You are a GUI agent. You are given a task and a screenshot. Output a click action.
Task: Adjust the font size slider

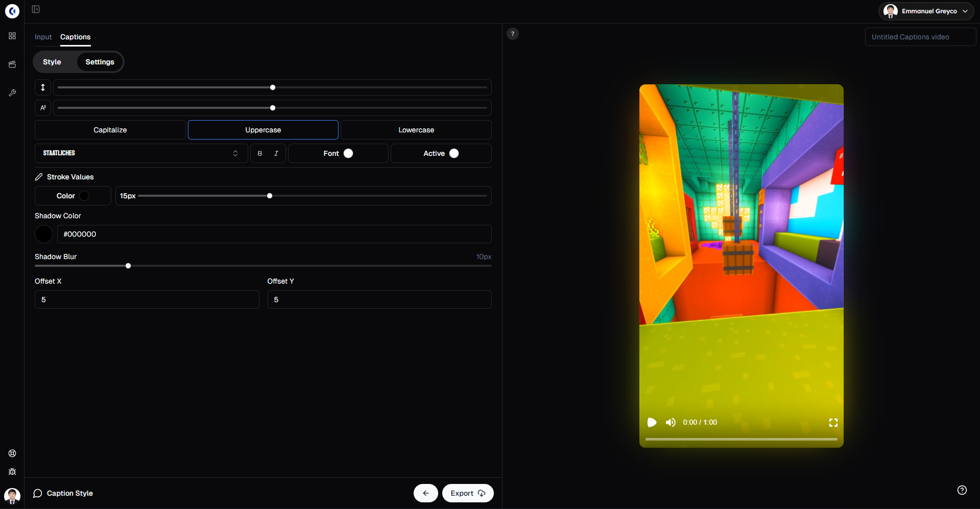[273, 108]
